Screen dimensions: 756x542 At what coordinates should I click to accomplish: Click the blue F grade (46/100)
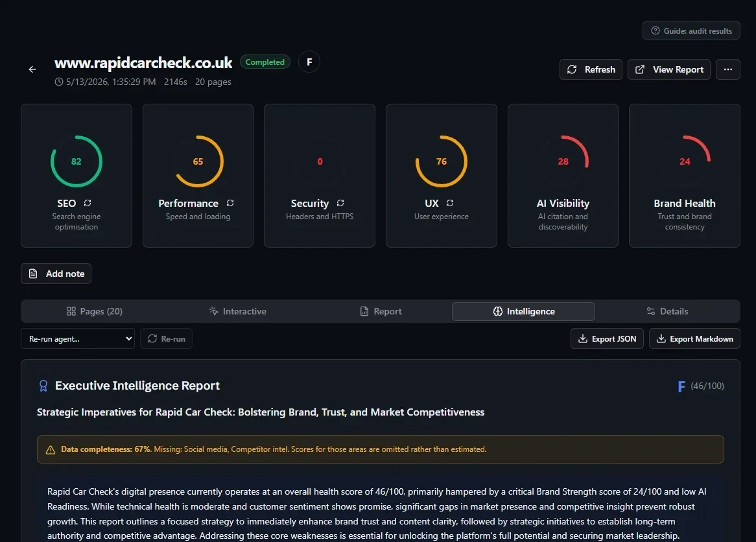[x=681, y=386]
